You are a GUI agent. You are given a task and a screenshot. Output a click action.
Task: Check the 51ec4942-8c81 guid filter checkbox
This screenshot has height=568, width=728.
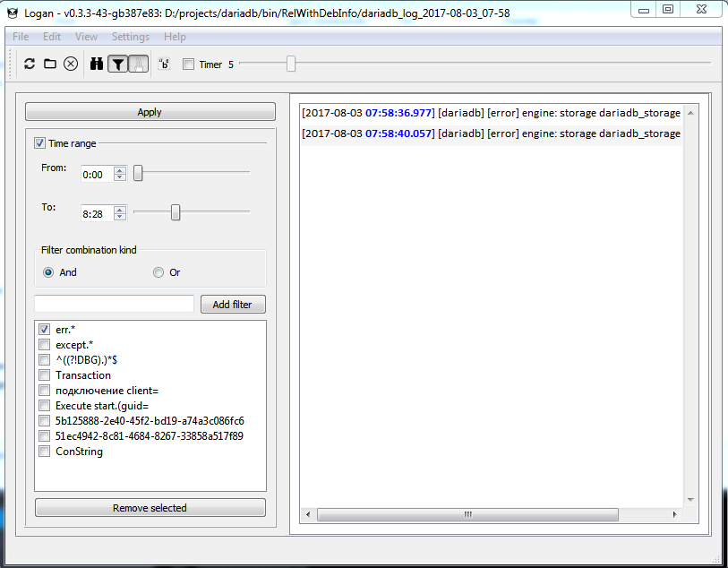click(44, 435)
